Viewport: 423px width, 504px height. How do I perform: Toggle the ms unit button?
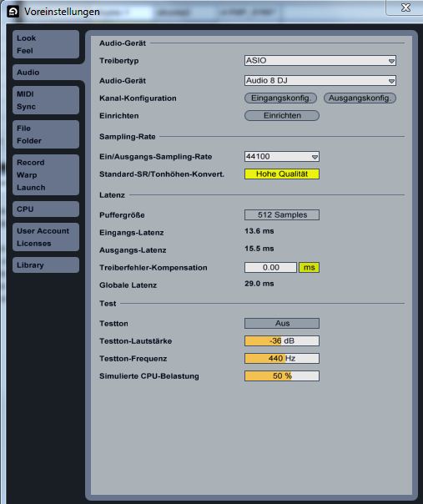tap(309, 267)
